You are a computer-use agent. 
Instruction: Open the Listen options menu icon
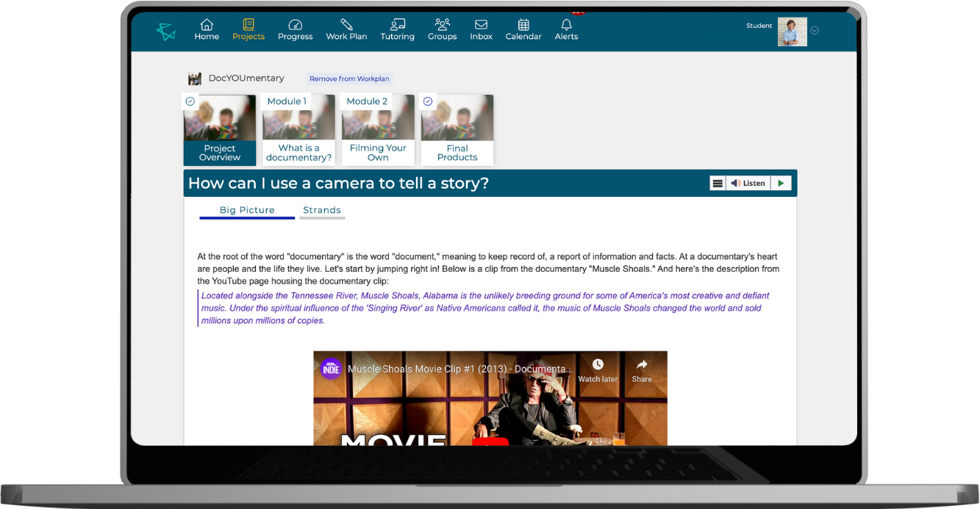click(718, 183)
